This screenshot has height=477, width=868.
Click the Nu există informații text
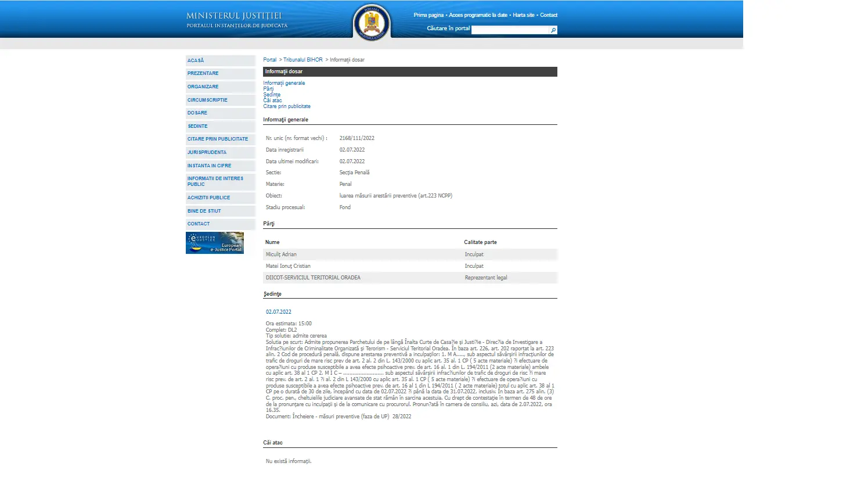289,461
